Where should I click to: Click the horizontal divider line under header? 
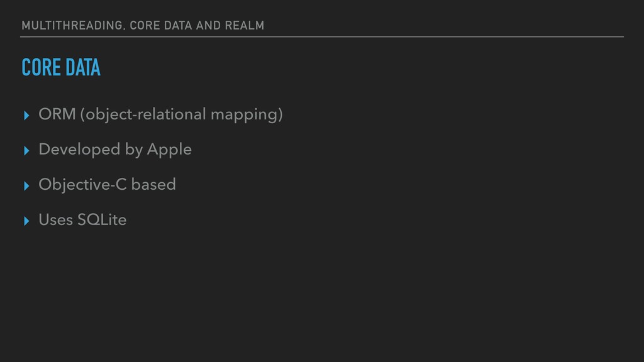click(322, 37)
